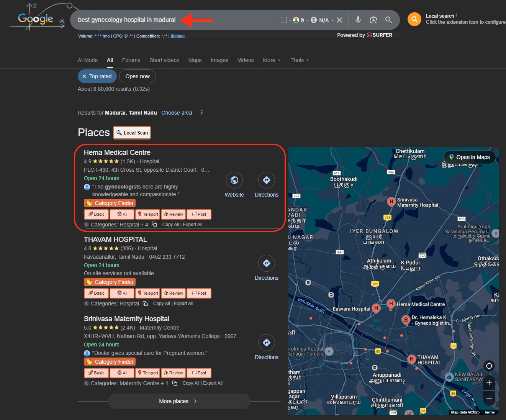This screenshot has width=506, height=420.
Task: Switch to the Images tab
Action: (x=219, y=60)
